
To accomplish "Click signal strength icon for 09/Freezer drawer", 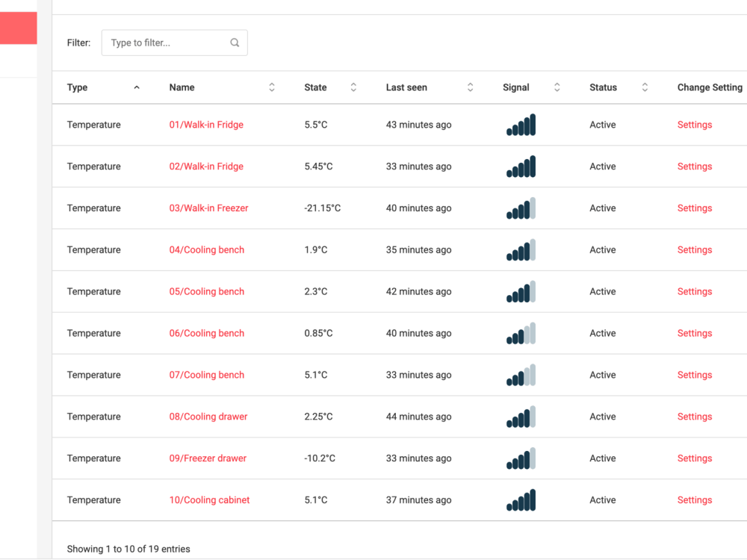I will click(x=521, y=458).
